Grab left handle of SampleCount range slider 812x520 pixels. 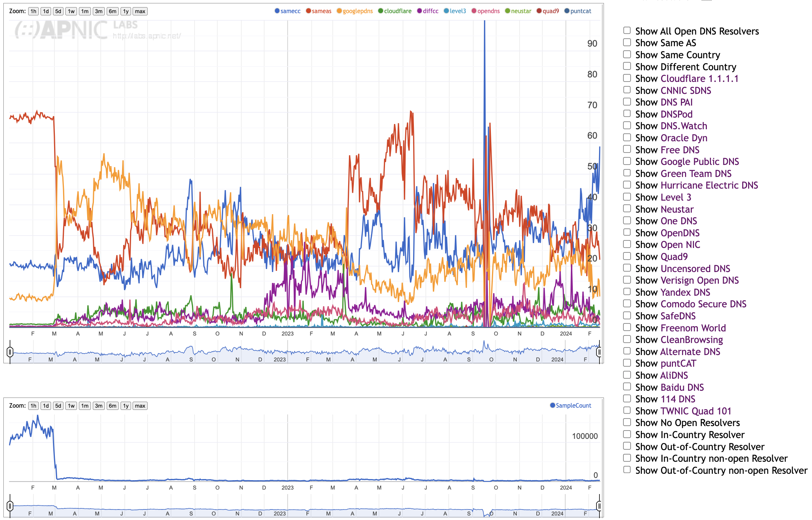point(10,506)
